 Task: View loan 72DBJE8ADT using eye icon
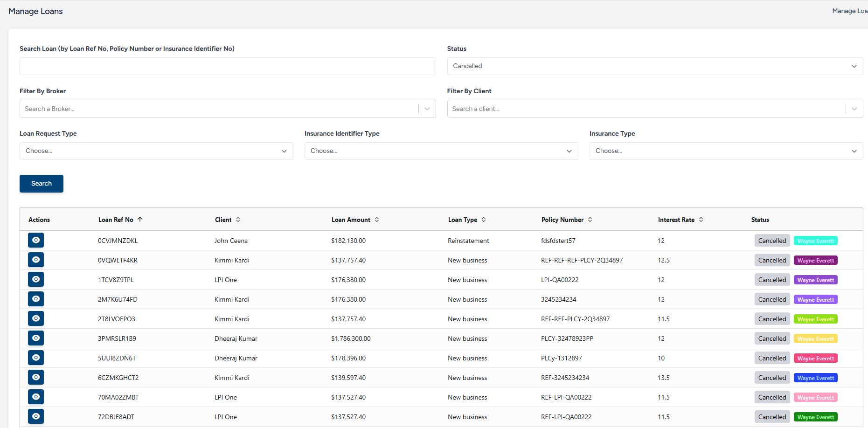coord(36,416)
